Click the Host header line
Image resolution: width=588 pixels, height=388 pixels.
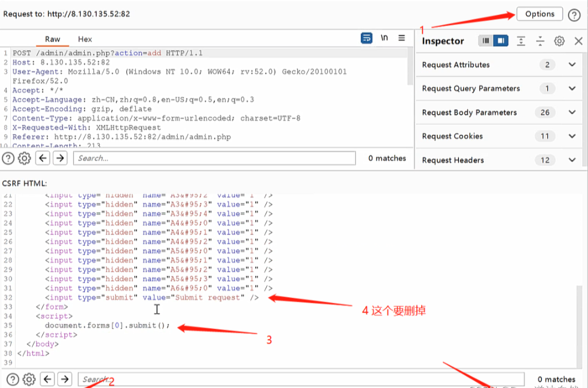pos(61,63)
